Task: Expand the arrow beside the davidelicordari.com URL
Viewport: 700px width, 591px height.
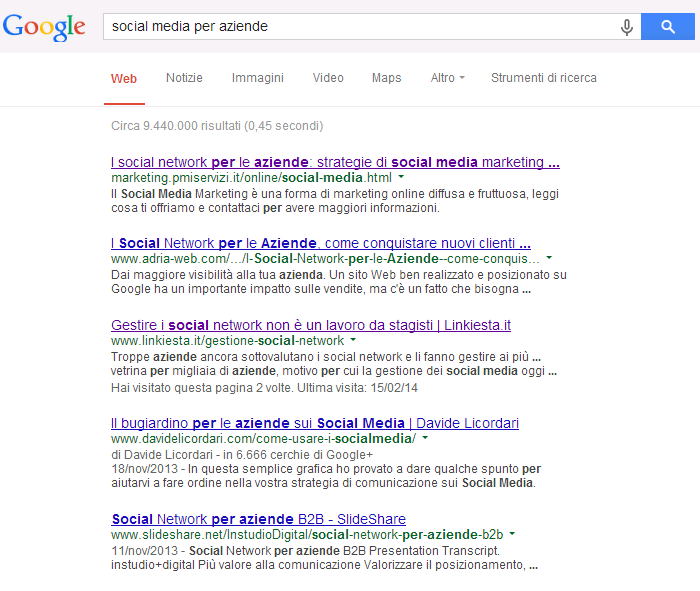Action: pyautogui.click(x=425, y=438)
